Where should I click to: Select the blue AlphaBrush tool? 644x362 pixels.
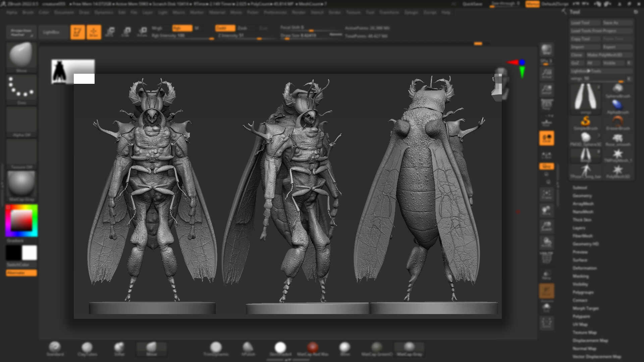(618, 107)
